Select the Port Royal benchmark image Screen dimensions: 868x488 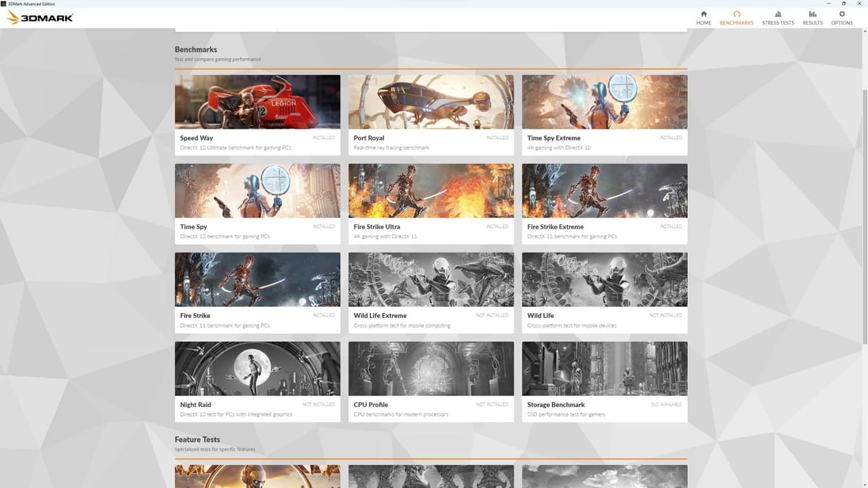coord(431,101)
